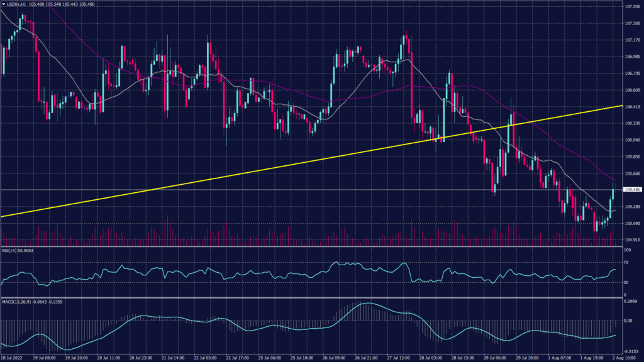Click the 25 Jul 06:00 time axis label
Image resolution: width=644 pixels, height=362 pixels.
(x=269, y=357)
